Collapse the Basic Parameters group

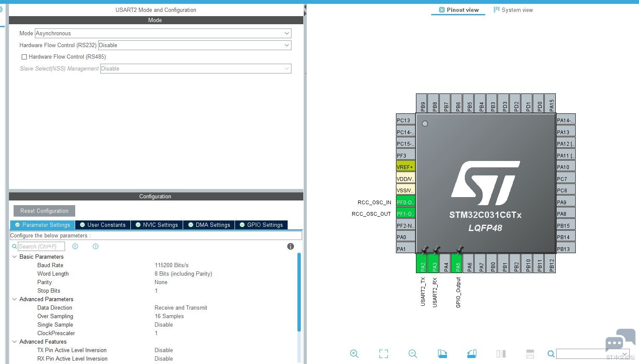[x=14, y=257]
